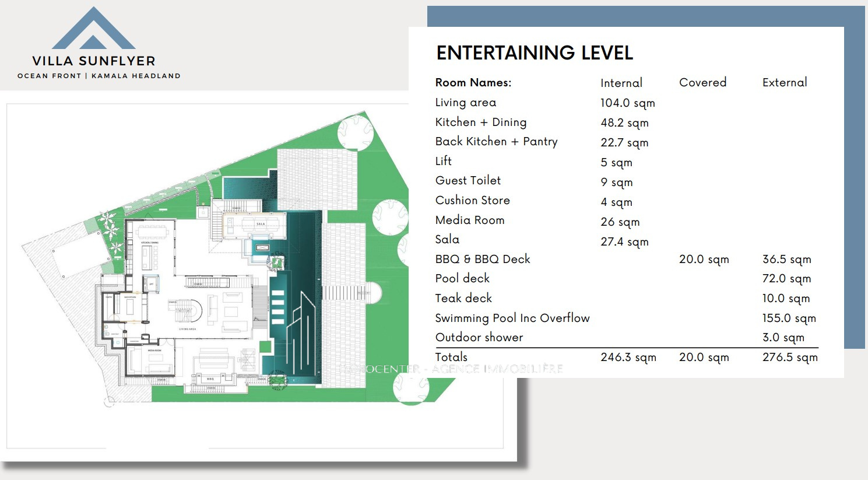Click the VILLA SUNFLYER title text
868x480 pixels.
94,61
